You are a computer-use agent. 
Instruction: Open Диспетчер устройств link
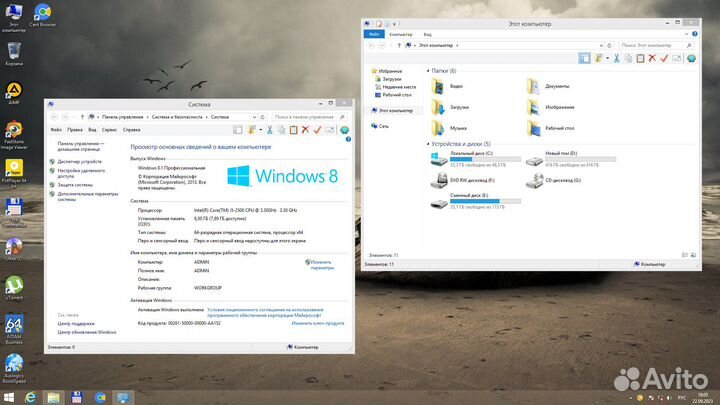pos(79,162)
